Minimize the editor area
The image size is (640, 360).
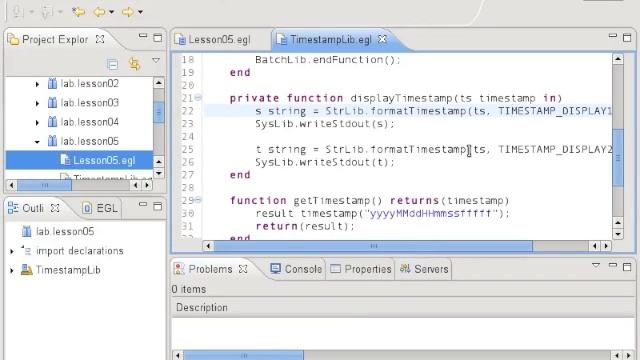(613, 36)
